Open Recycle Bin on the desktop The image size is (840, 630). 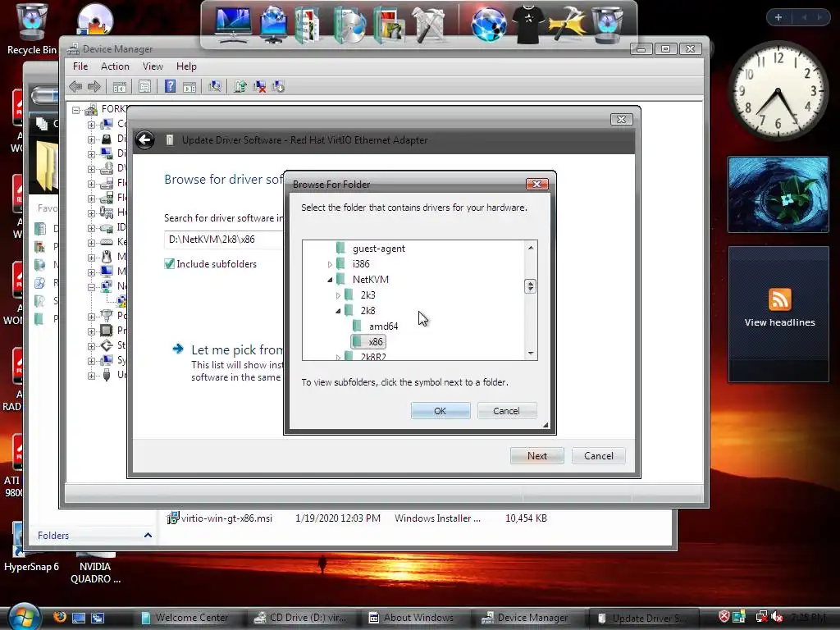31,28
